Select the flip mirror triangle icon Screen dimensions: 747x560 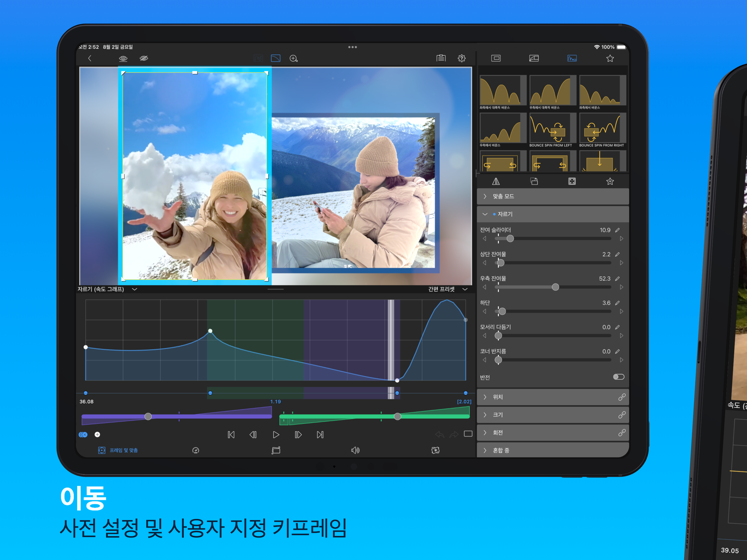495,182
